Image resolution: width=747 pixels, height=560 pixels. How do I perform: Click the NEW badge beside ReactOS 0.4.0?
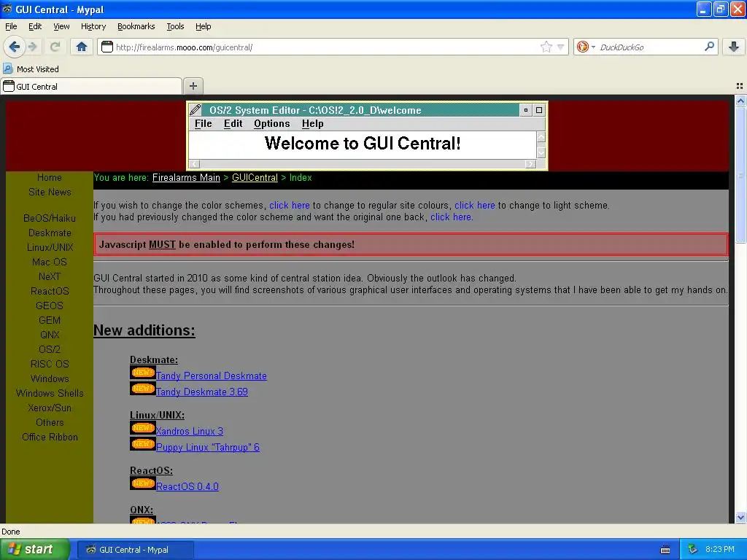(x=142, y=483)
